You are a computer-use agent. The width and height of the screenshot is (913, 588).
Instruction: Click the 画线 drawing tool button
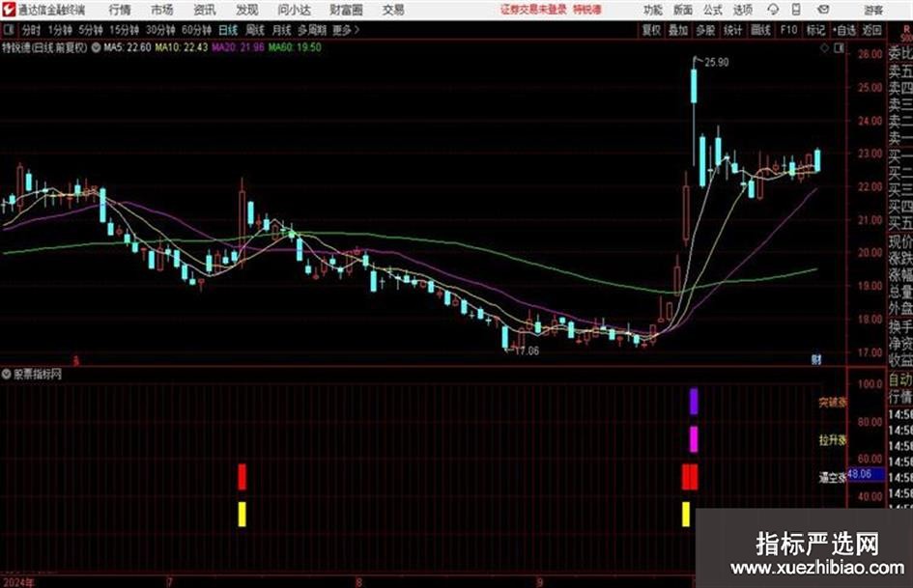pos(760,30)
